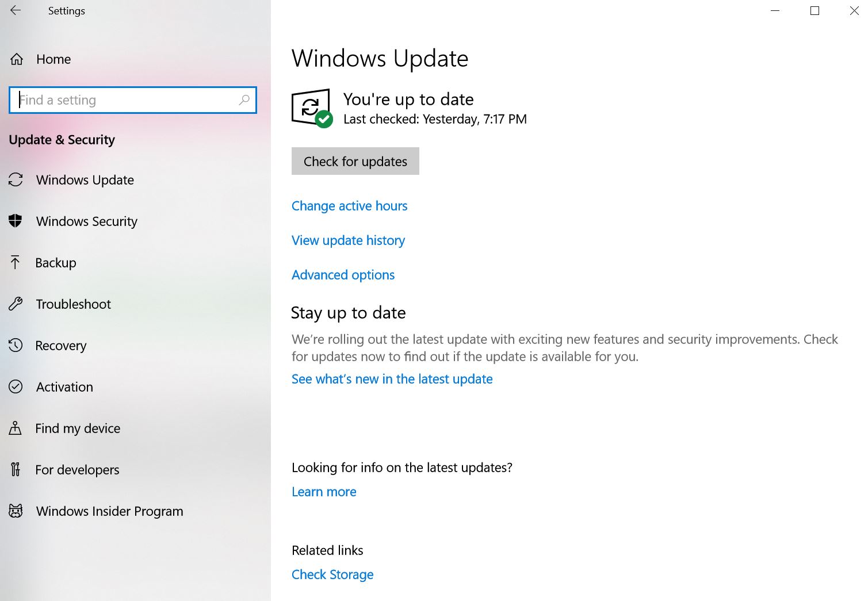
Task: Click 'Last checked: Yesterday, 7:17 PM' text
Action: click(435, 119)
